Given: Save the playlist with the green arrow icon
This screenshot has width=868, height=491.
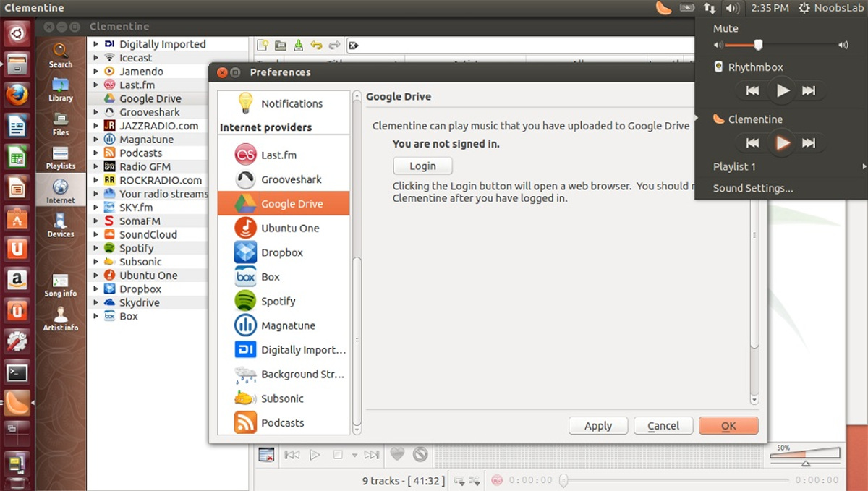Looking at the screenshot, I should 298,46.
